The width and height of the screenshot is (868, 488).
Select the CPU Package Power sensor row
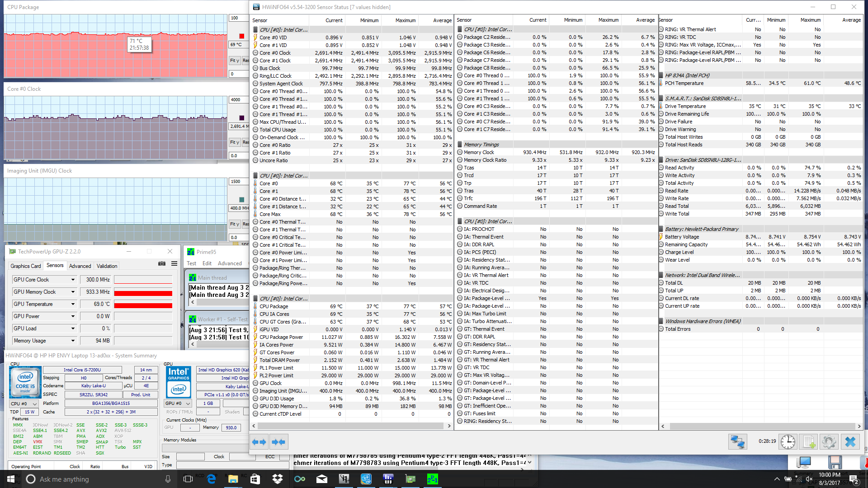tap(352, 337)
